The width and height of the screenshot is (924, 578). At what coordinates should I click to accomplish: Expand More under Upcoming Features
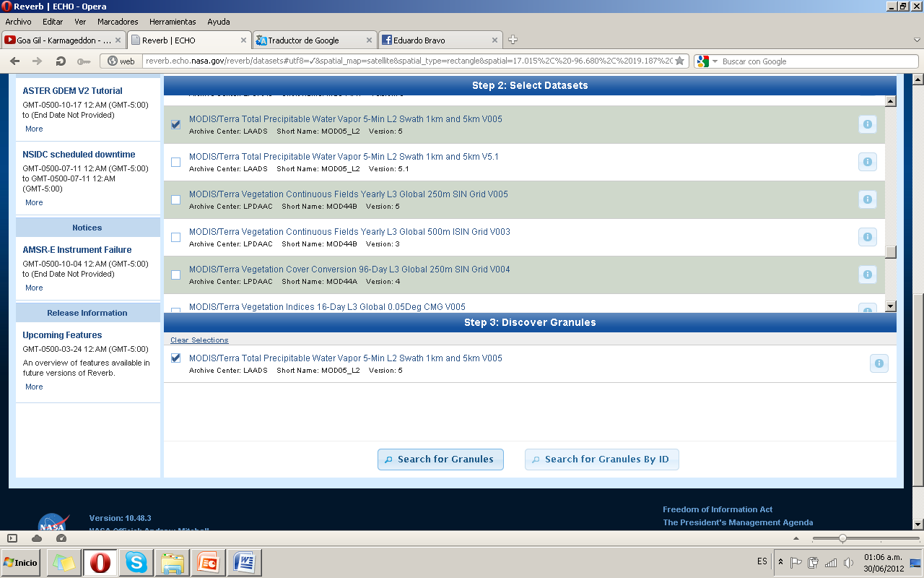(x=34, y=387)
